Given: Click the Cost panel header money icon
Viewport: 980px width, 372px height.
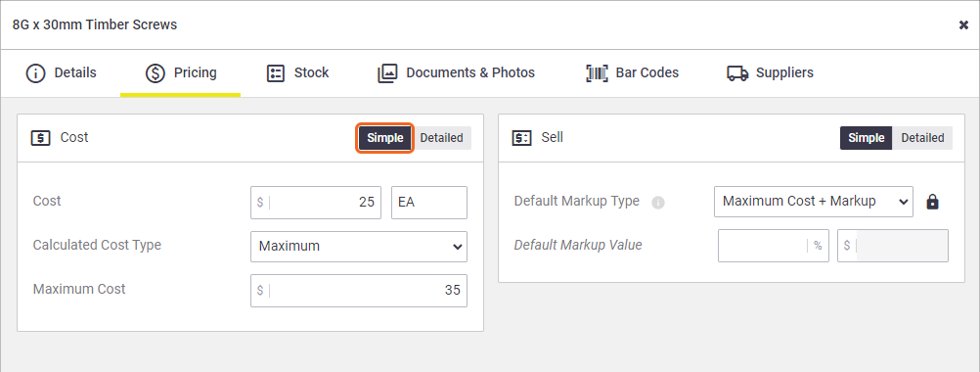Looking at the screenshot, I should 41,138.
